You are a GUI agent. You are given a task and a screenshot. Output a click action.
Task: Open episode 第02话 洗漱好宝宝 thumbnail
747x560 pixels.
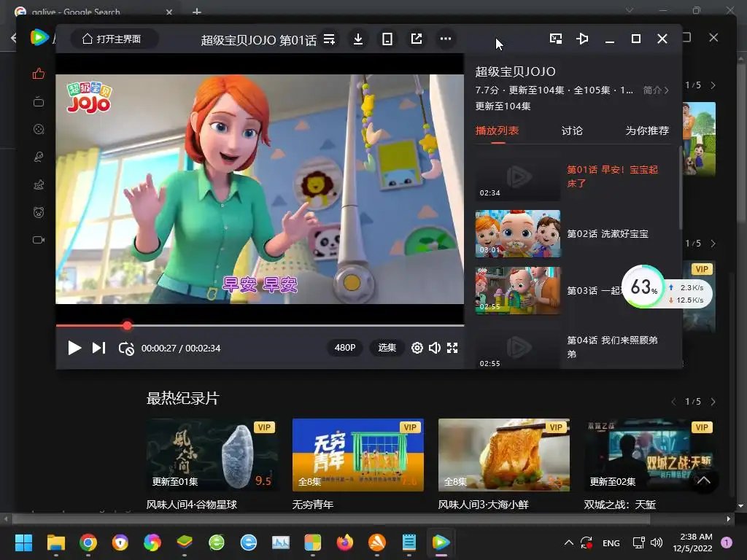518,234
